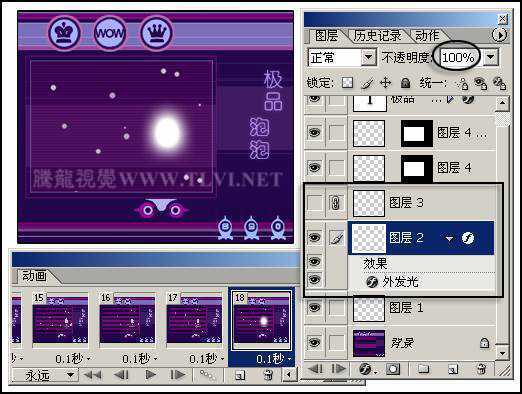Click the opacity 100% input field
This screenshot has height=394, width=522.
(458, 58)
